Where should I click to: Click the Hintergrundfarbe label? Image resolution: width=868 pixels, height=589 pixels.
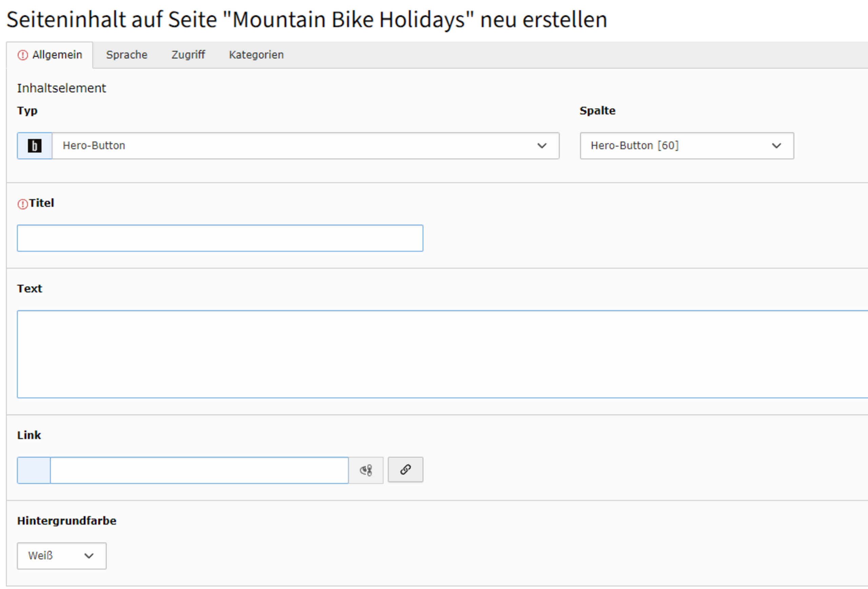(66, 520)
